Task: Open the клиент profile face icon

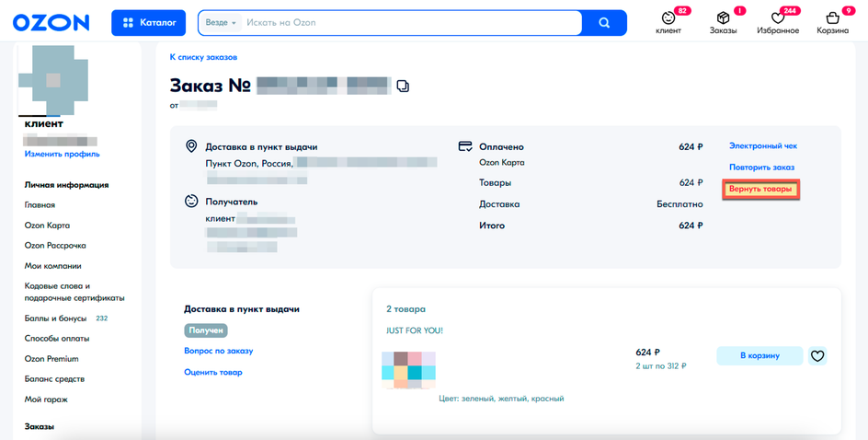Action: (668, 18)
